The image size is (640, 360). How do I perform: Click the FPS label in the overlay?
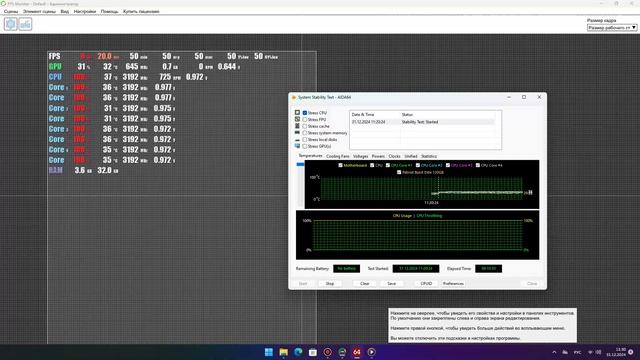(54, 56)
